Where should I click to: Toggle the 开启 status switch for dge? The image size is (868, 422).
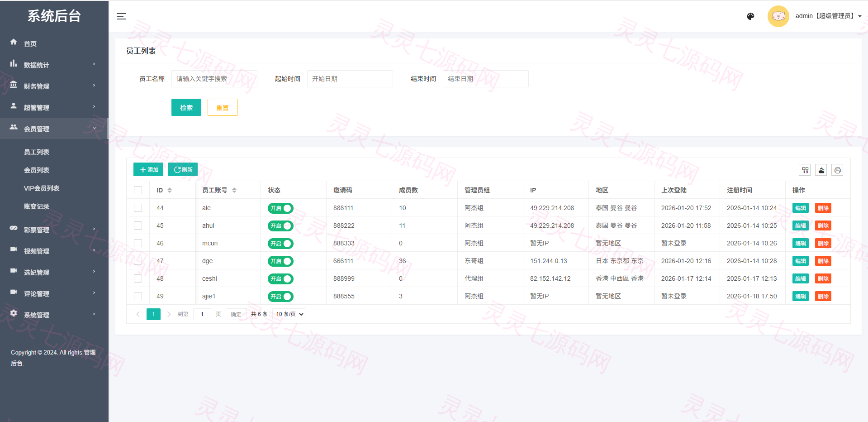pos(280,261)
